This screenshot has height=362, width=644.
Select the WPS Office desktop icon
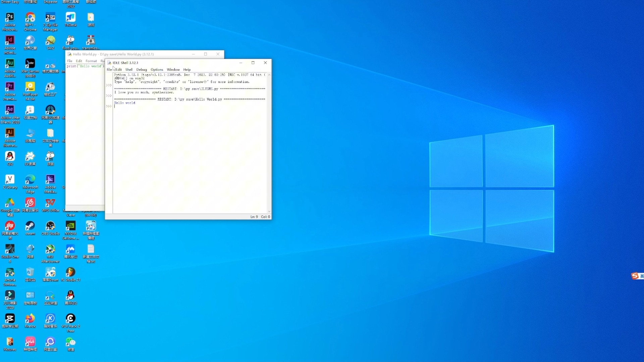(x=50, y=205)
